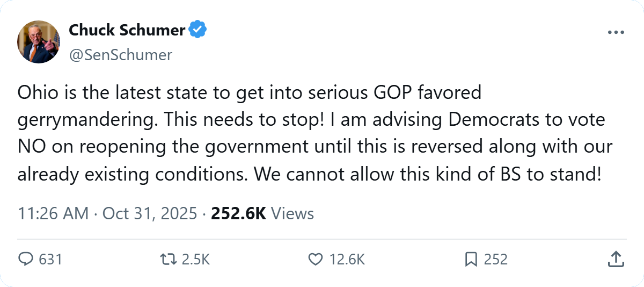Click the reply speech bubble icon
This screenshot has width=644, height=287.
(x=26, y=260)
